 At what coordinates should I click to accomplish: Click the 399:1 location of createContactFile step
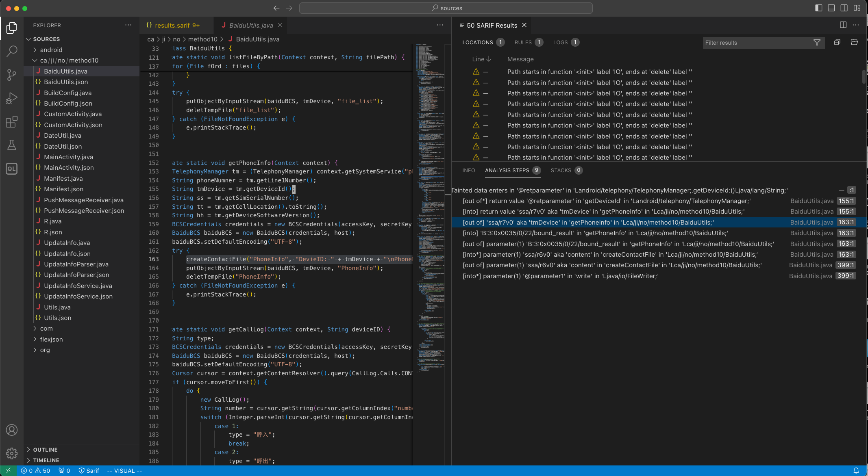coord(846,265)
